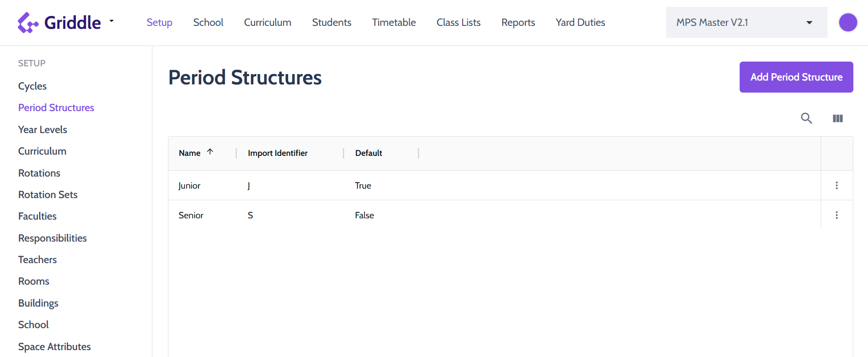868x357 pixels.
Task: Open the column chooser icon
Action: tap(837, 118)
